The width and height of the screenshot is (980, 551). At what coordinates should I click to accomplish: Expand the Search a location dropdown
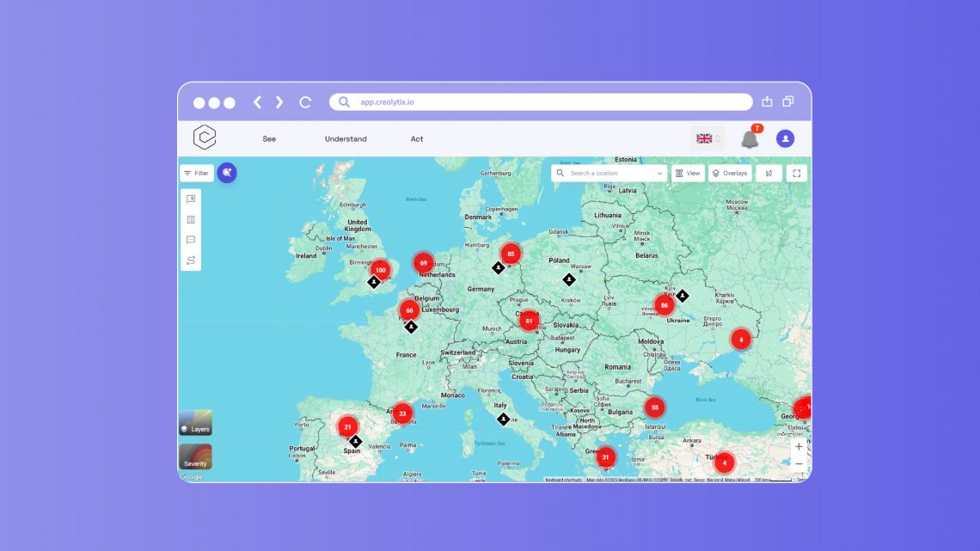(x=659, y=173)
